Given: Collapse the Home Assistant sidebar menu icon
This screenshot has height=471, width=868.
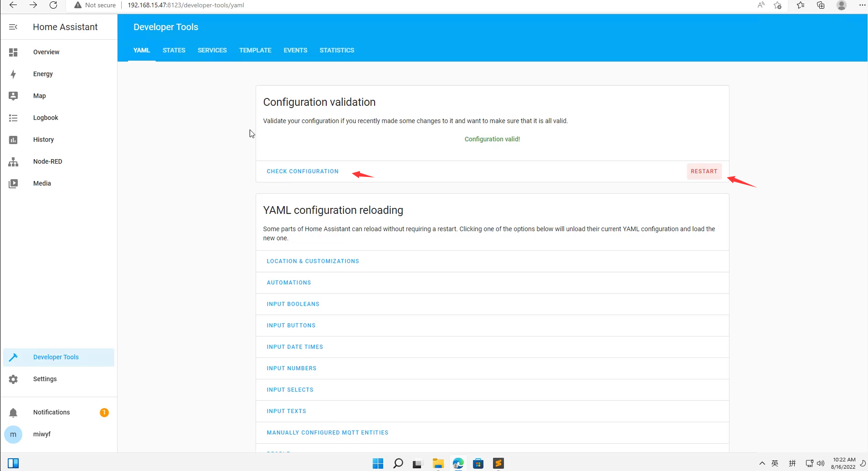Looking at the screenshot, I should click(13, 27).
